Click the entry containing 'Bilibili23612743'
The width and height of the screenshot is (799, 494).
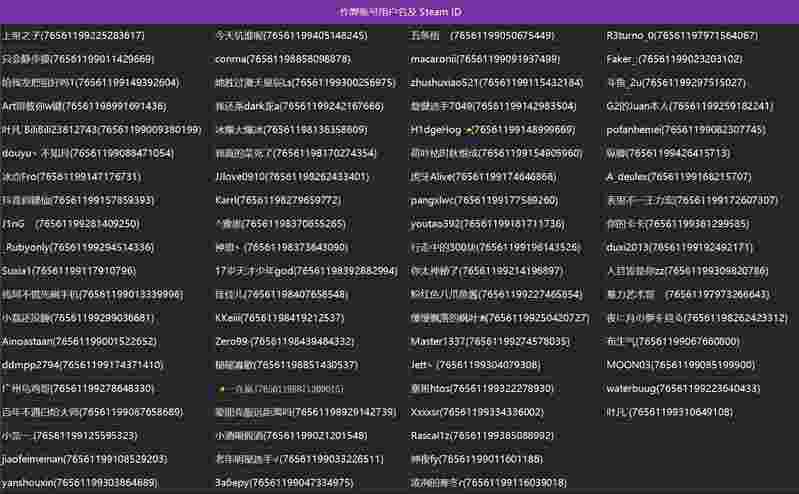pyautogui.click(x=101, y=130)
